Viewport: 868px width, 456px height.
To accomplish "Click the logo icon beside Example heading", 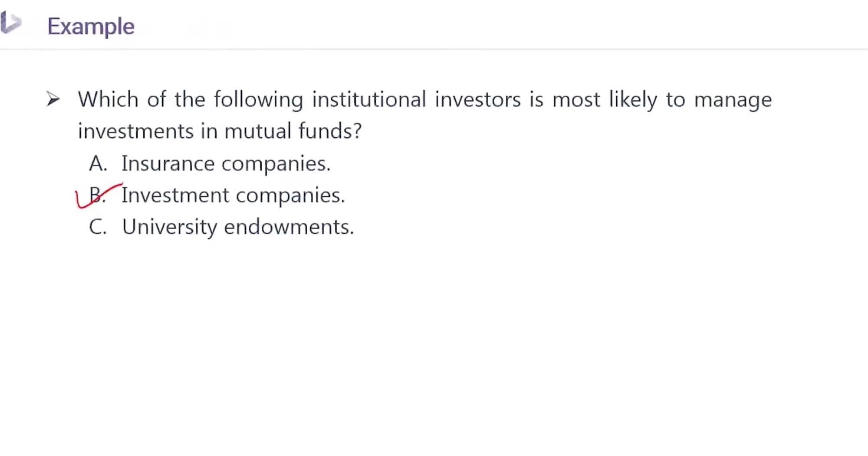I will (11, 23).
